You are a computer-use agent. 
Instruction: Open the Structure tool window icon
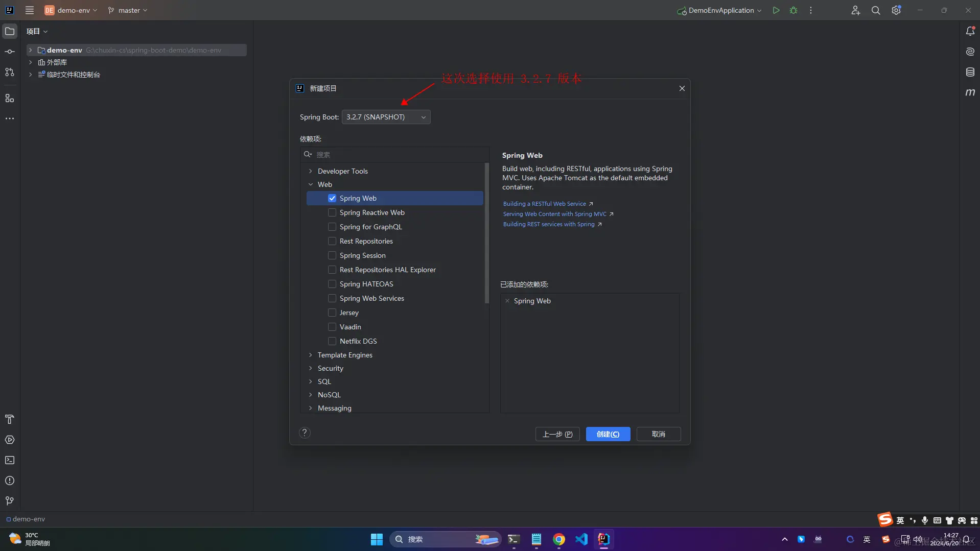click(x=10, y=98)
